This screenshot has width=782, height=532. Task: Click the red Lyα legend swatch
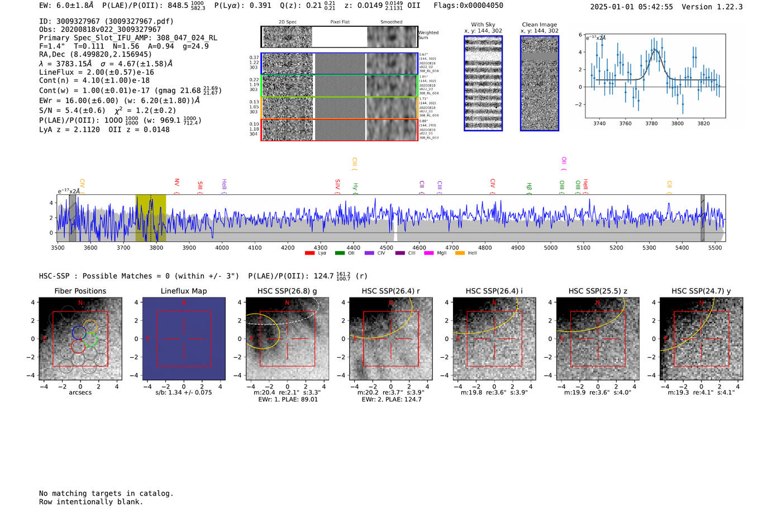[x=310, y=253]
